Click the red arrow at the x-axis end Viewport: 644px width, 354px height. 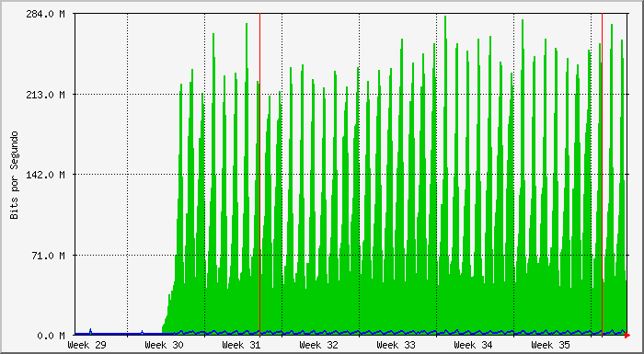click(x=627, y=336)
